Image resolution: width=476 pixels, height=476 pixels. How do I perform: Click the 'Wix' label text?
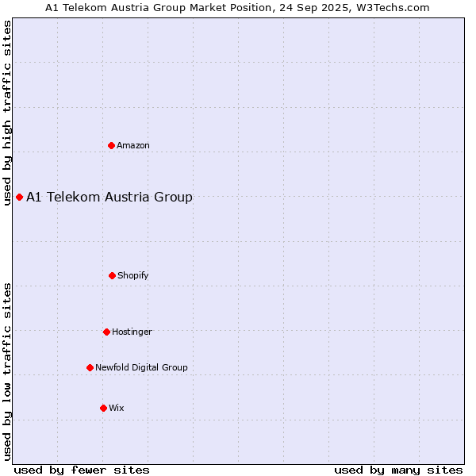[x=117, y=408]
